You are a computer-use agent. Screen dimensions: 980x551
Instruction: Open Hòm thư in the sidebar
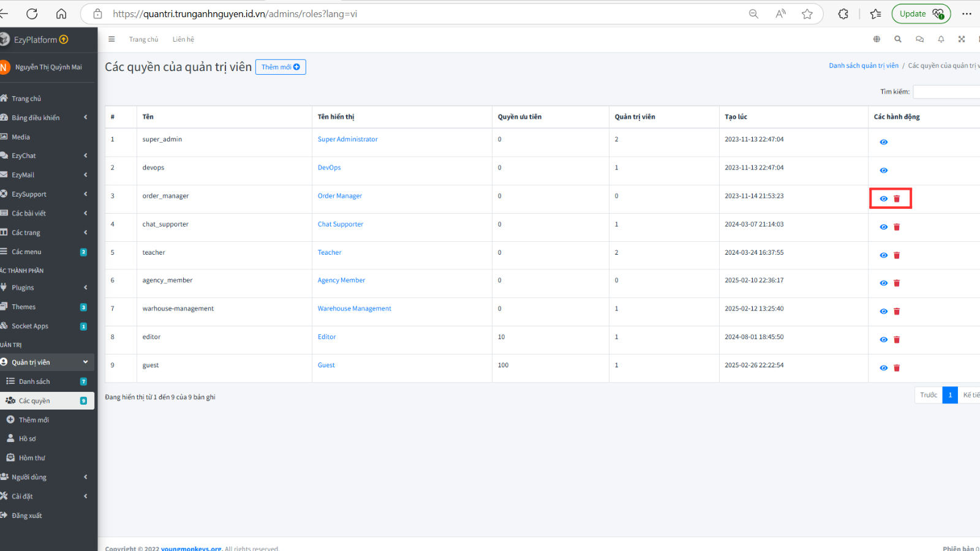click(47, 458)
